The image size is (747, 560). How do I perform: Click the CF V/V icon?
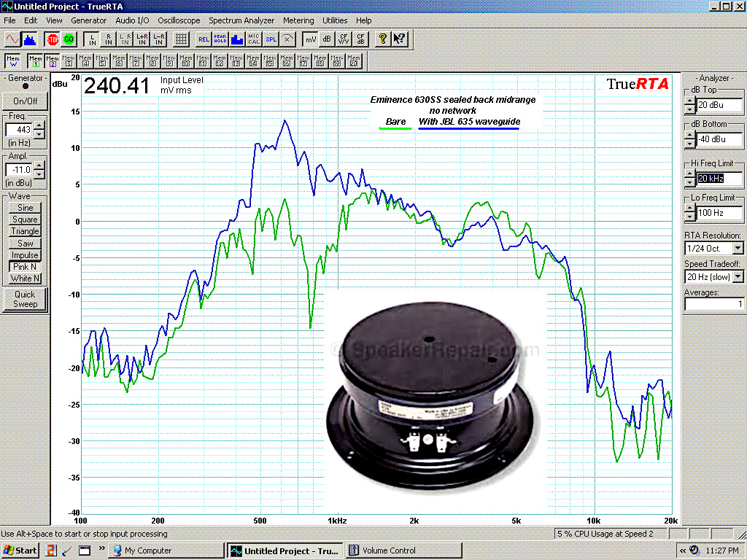[x=344, y=39]
